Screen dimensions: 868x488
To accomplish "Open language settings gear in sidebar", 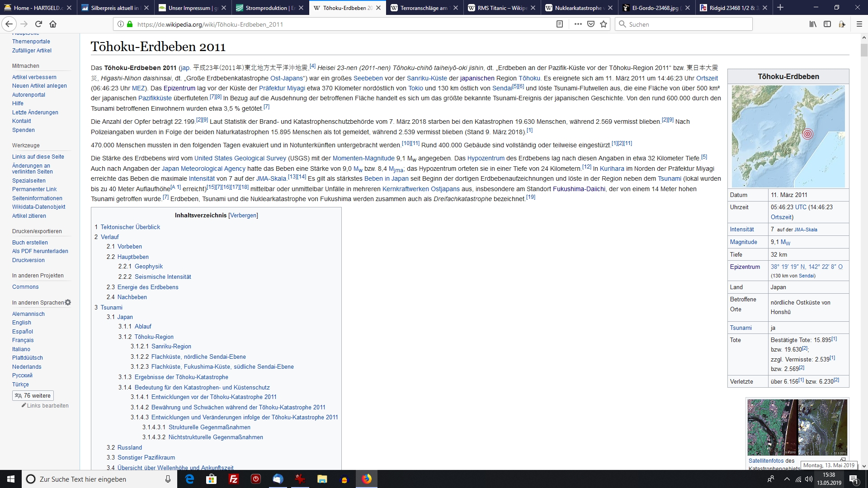I will click(68, 302).
